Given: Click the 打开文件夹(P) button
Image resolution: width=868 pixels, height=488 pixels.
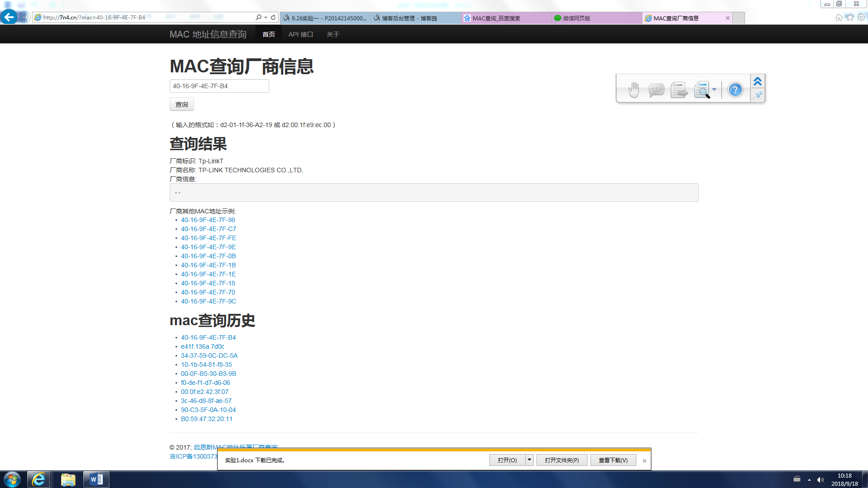Looking at the screenshot, I should [562, 460].
